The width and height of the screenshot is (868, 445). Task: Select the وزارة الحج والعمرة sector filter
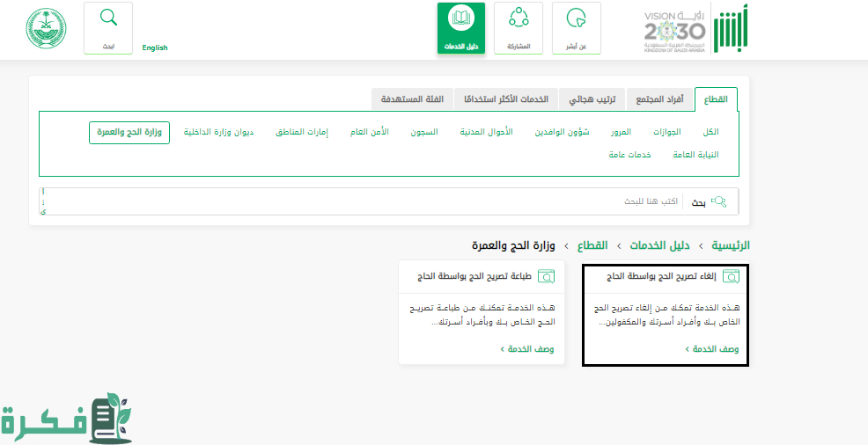point(129,133)
